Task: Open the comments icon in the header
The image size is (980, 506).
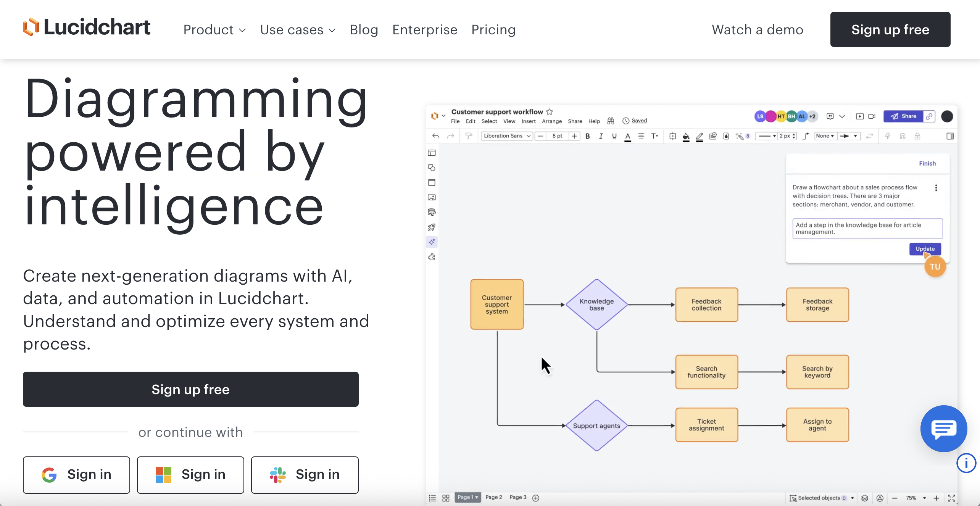Action: pos(830,116)
